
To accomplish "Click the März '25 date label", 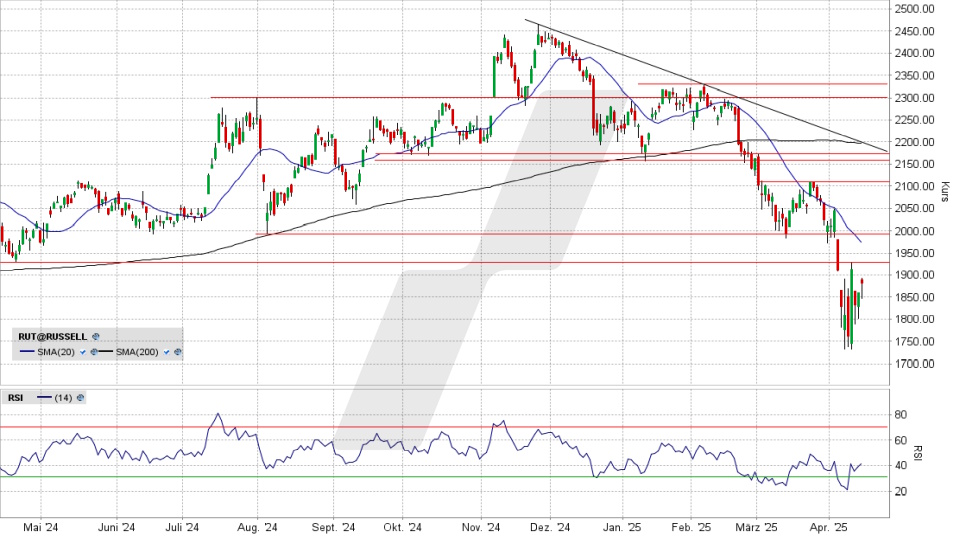I will pyautogui.click(x=756, y=527).
